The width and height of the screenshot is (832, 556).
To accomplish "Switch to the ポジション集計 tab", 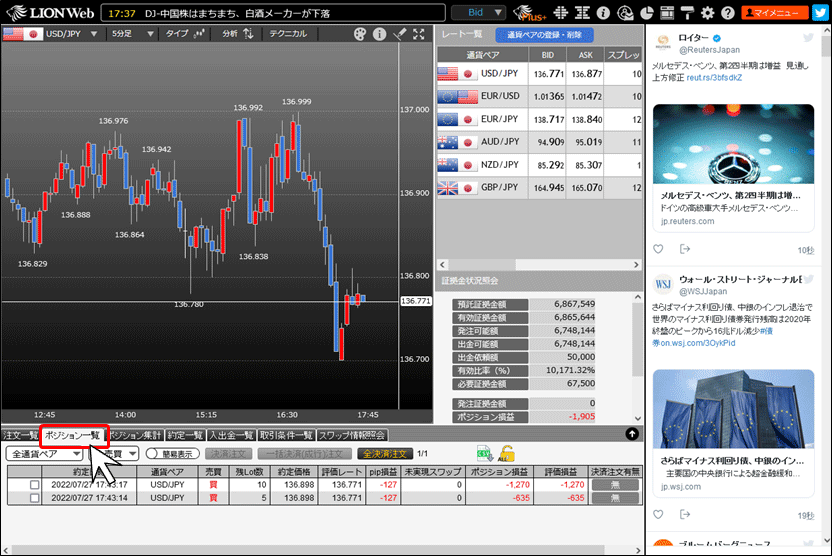I will point(135,435).
